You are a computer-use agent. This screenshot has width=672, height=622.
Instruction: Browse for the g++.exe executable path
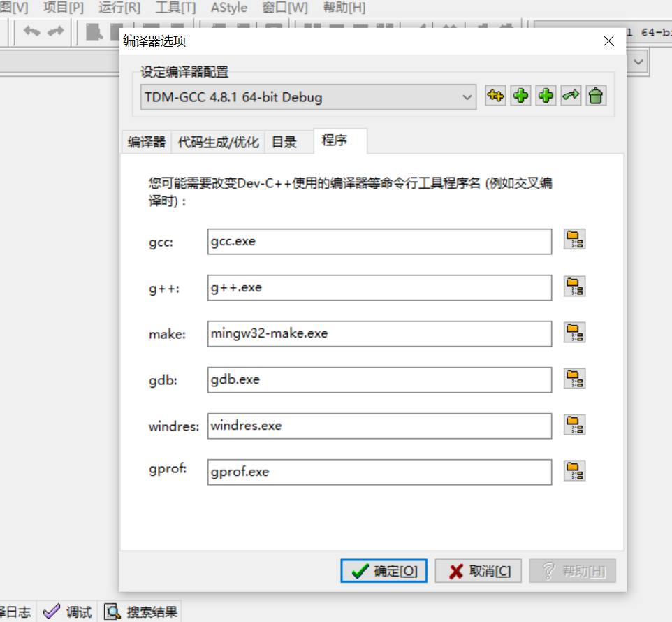[x=574, y=286]
